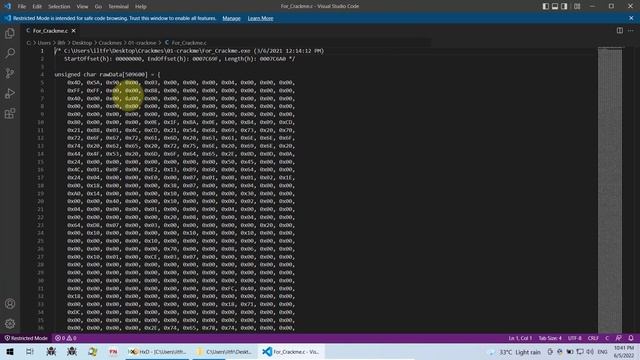The width and height of the screenshot is (640, 360).
Task: Open the Run and Debug view
Action: (10, 93)
